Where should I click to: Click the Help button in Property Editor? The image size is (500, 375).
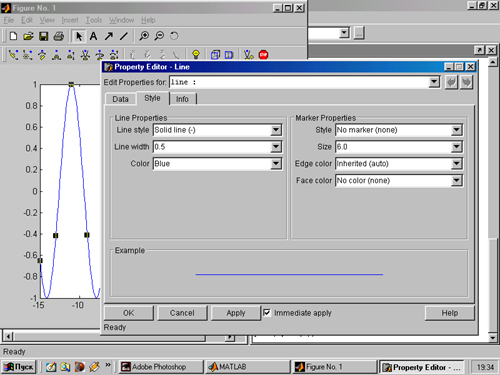click(450, 313)
